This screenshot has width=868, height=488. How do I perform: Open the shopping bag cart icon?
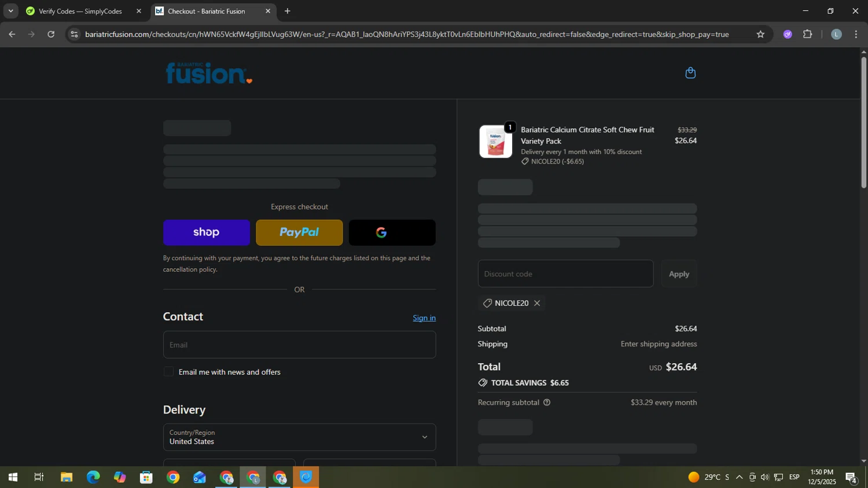(690, 73)
